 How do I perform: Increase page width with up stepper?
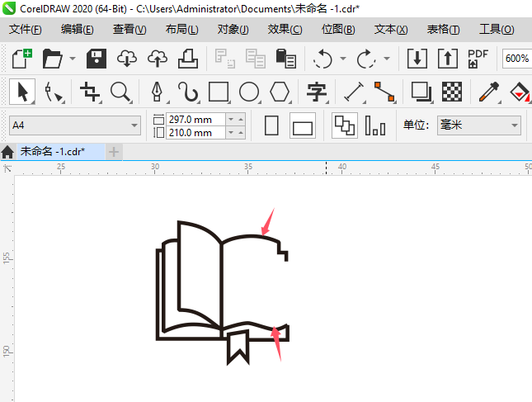(241, 120)
